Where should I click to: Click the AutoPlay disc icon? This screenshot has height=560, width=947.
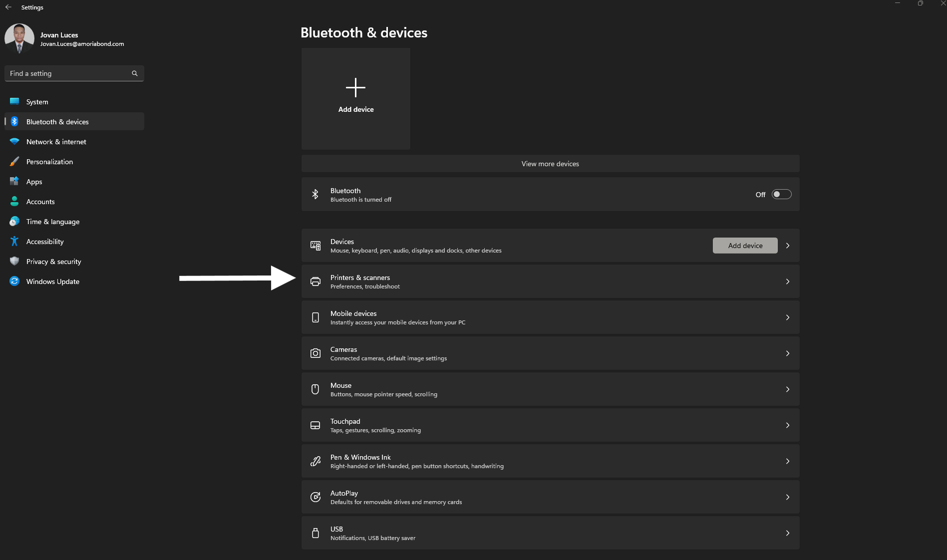point(316,497)
